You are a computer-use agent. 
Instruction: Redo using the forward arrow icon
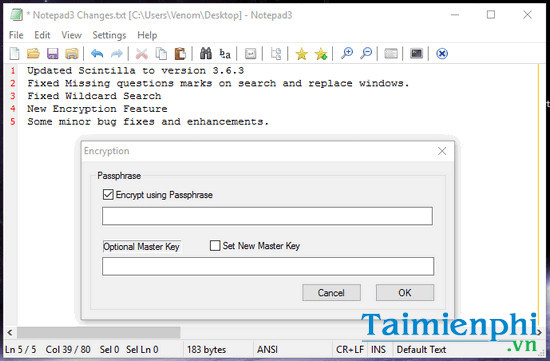coord(116,54)
